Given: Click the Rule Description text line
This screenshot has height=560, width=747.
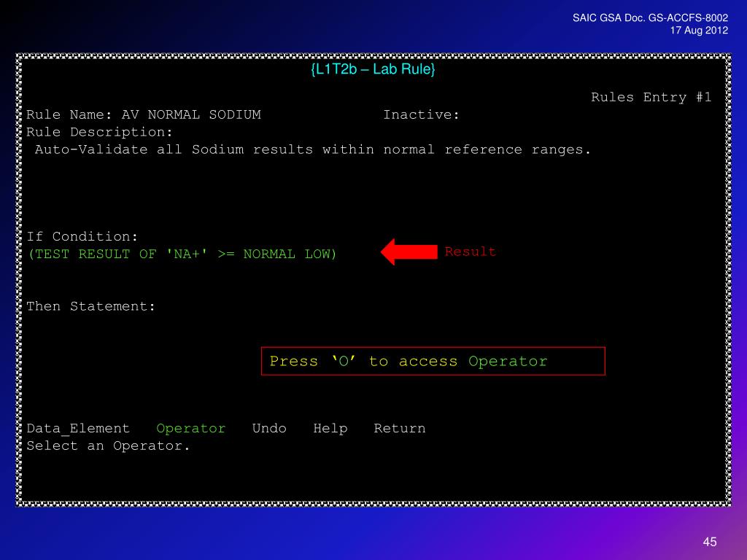Looking at the screenshot, I should [313, 149].
